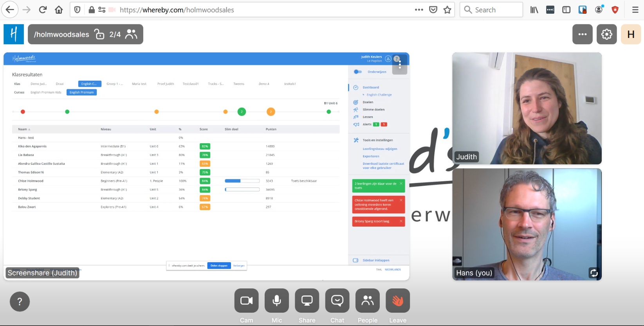Click the red dot on the unit timeline

pyautogui.click(x=23, y=112)
